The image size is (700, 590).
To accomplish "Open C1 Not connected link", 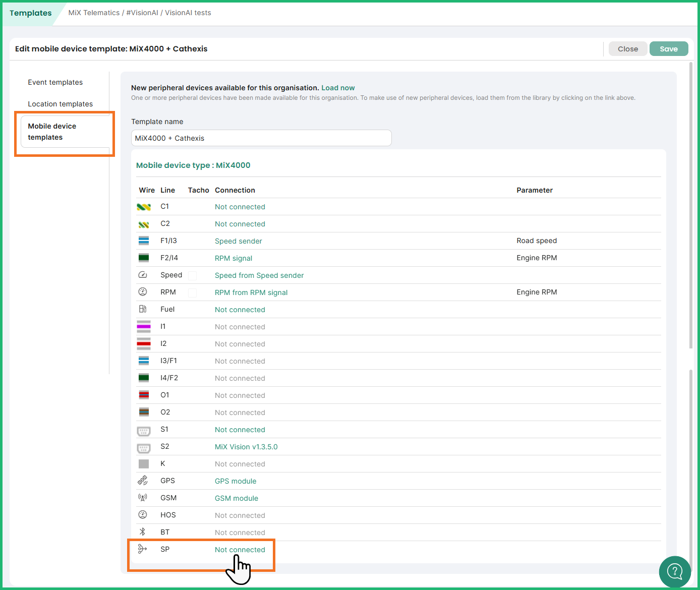I will click(x=240, y=207).
